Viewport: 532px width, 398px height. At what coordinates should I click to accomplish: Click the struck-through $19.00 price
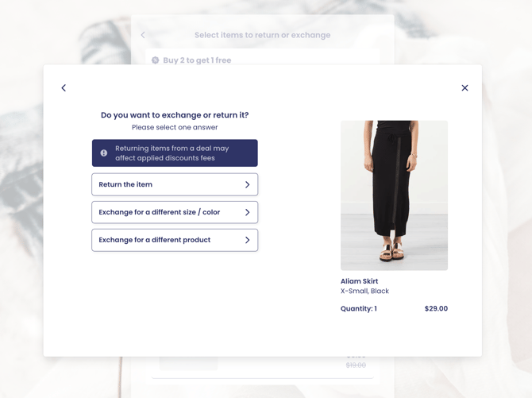click(x=356, y=365)
